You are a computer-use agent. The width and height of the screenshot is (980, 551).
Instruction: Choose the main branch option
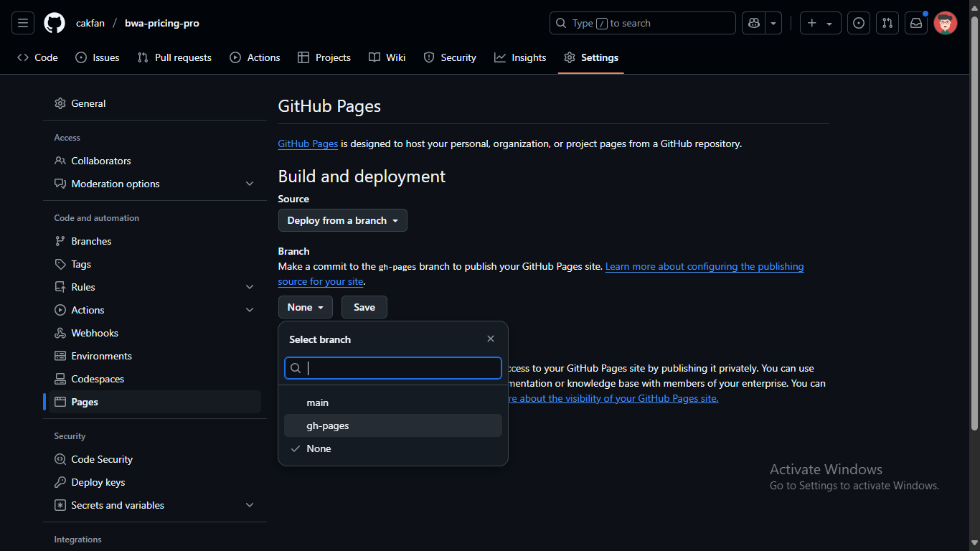393,402
